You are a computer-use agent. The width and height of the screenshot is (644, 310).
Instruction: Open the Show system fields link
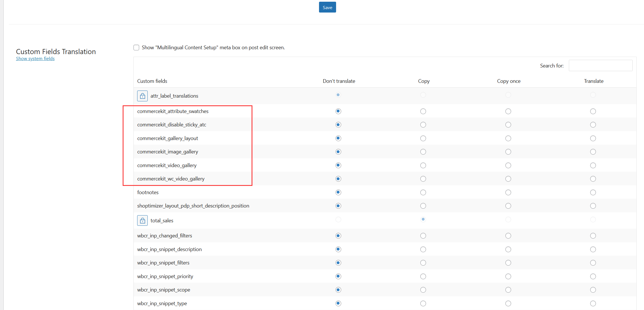[35, 59]
